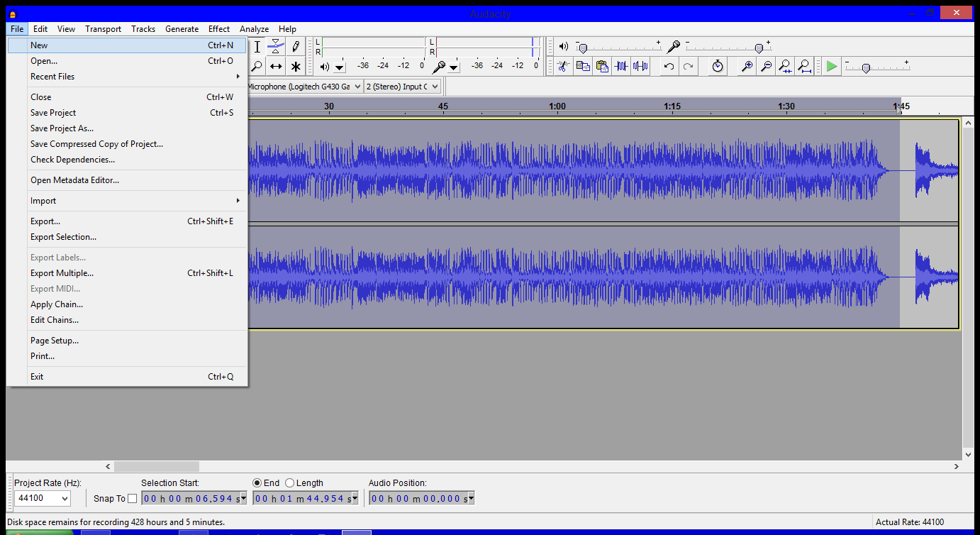Choose Apply Chain... menu entry

[x=127, y=304]
